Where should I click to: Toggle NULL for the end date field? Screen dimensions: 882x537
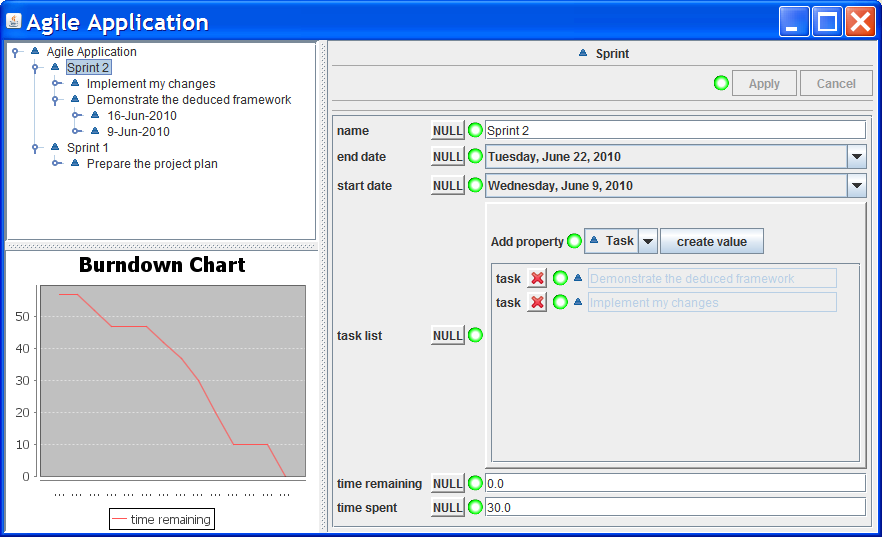[x=448, y=156]
